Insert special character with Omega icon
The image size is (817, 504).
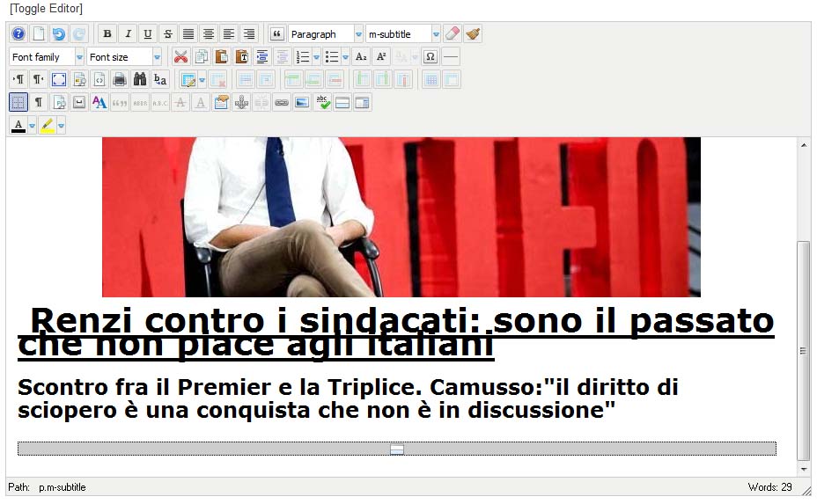[430, 57]
